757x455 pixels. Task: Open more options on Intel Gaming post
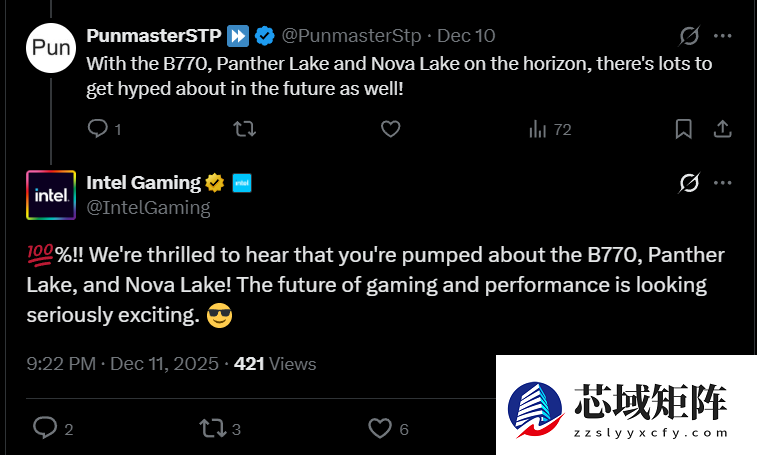click(x=722, y=182)
